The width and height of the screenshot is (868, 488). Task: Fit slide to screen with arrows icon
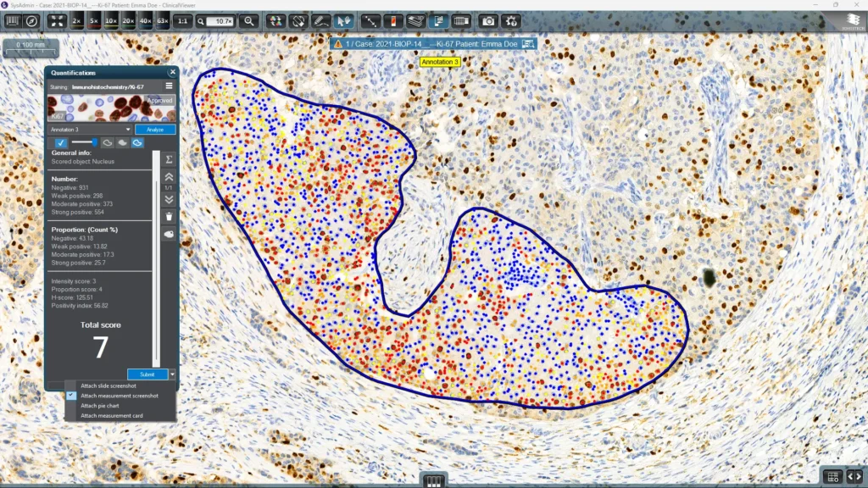(57, 21)
